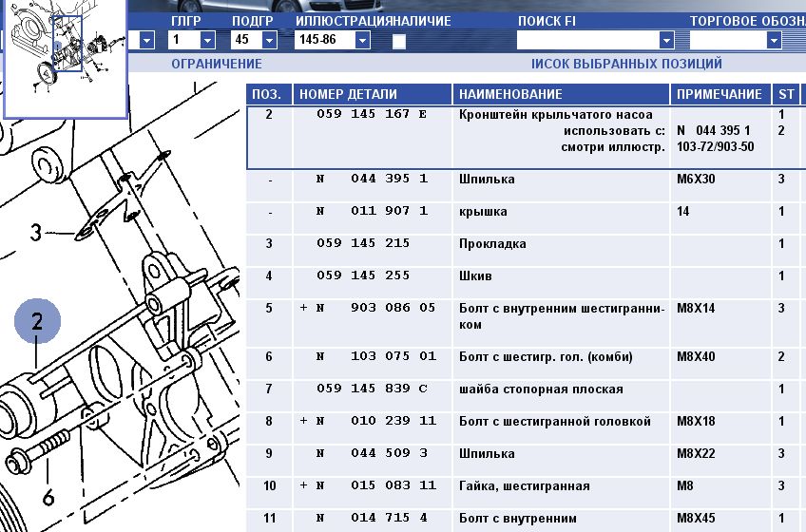The image size is (806, 532).
Task: Select the M8X18 note cell
Action: click(720, 428)
